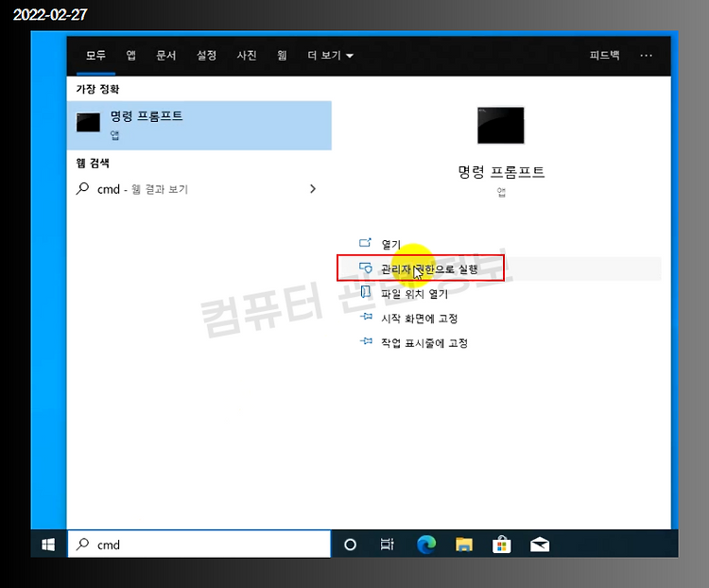Open the 사진 filter tab

(247, 55)
